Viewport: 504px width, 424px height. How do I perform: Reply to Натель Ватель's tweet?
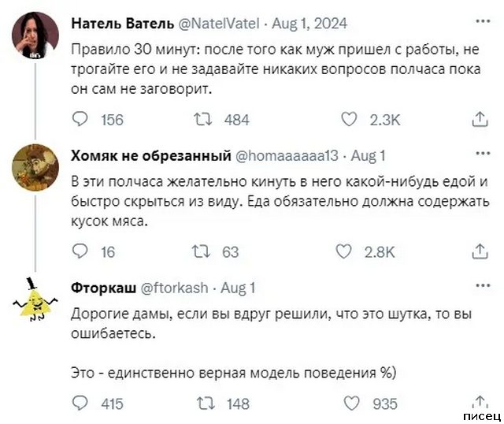(80, 120)
